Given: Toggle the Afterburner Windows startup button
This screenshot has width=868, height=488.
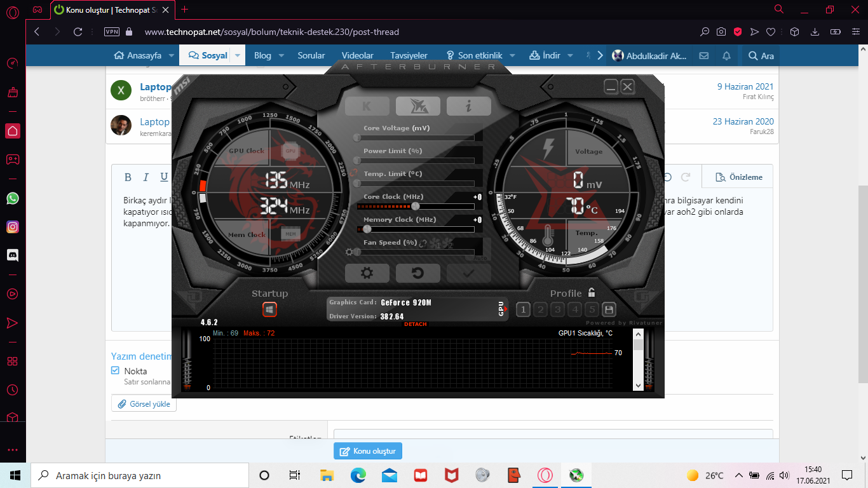Looking at the screenshot, I should point(269,309).
